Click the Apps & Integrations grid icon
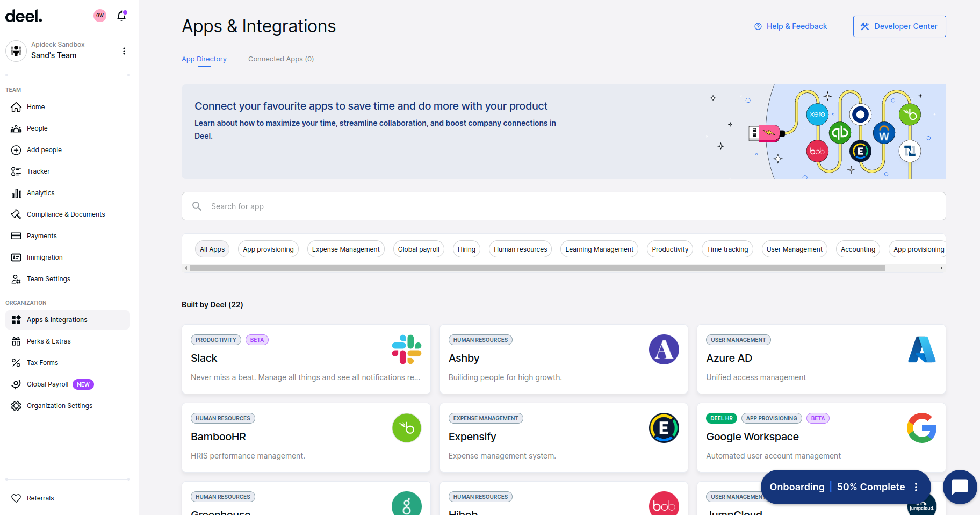Viewport: 980px width, 515px height. (x=16, y=320)
